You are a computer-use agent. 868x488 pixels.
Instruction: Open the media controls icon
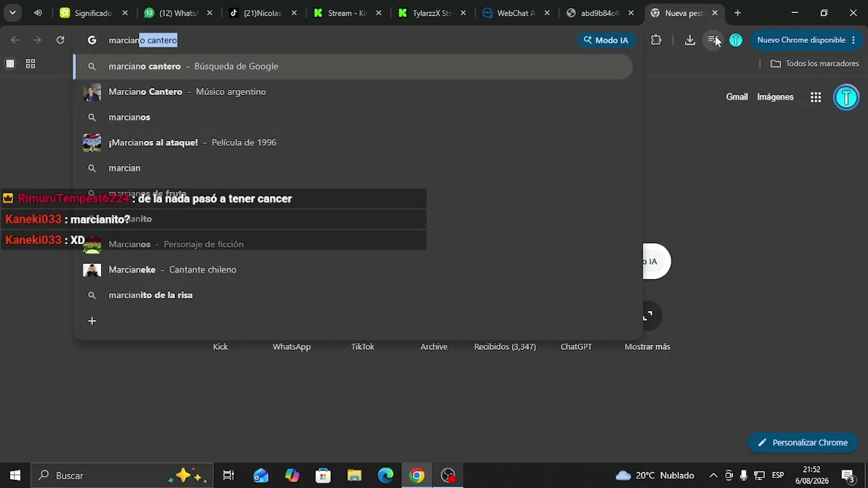pos(712,40)
